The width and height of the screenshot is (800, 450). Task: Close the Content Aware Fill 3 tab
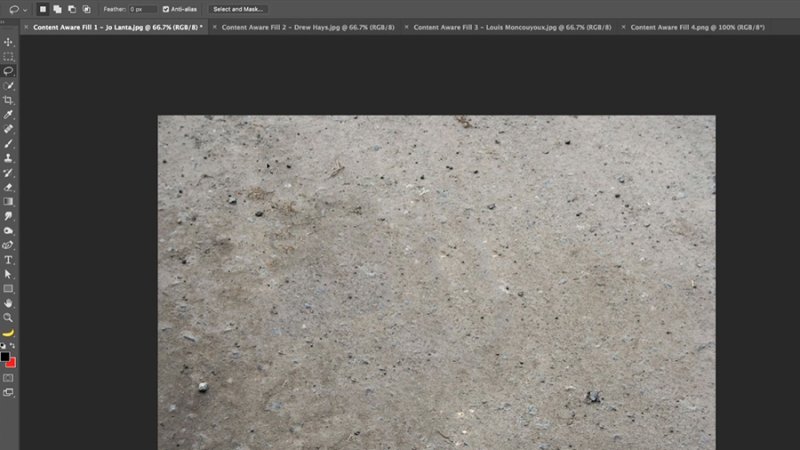pos(406,28)
